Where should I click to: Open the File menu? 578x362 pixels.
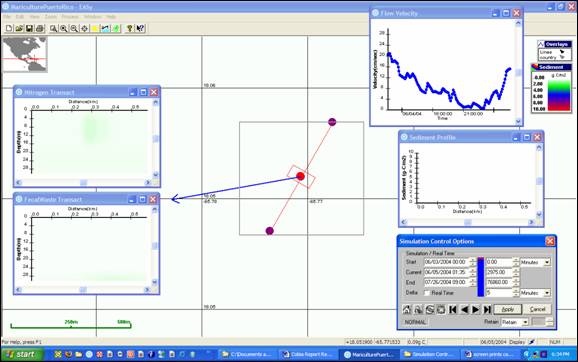(x=7, y=17)
